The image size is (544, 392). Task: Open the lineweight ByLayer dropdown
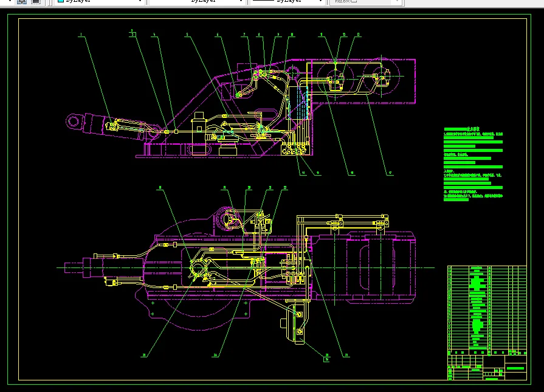(x=320, y=2)
